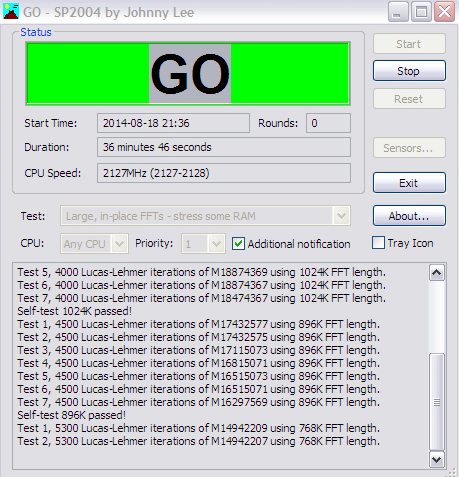
Task: Open the Test type dropdown
Action: pyautogui.click(x=341, y=216)
